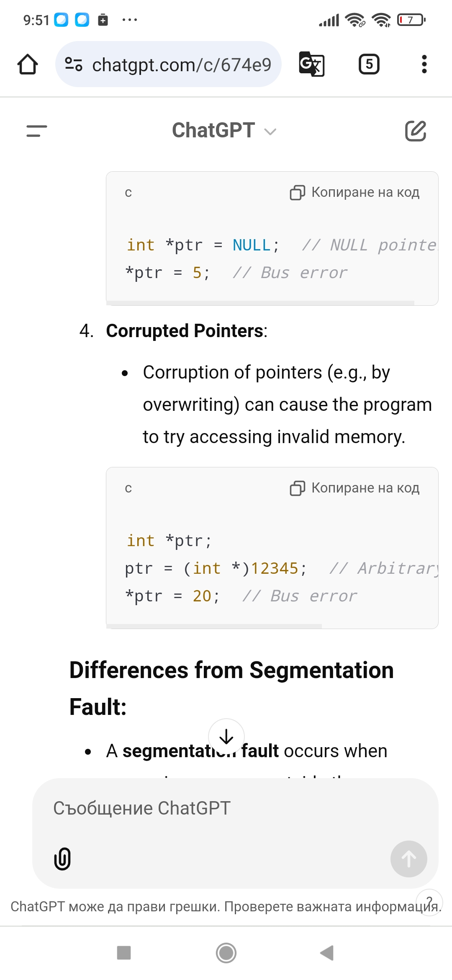Image resolution: width=452 pixels, height=980 pixels.
Task: Open the ChatGPT sidebar menu icon
Action: tap(37, 131)
